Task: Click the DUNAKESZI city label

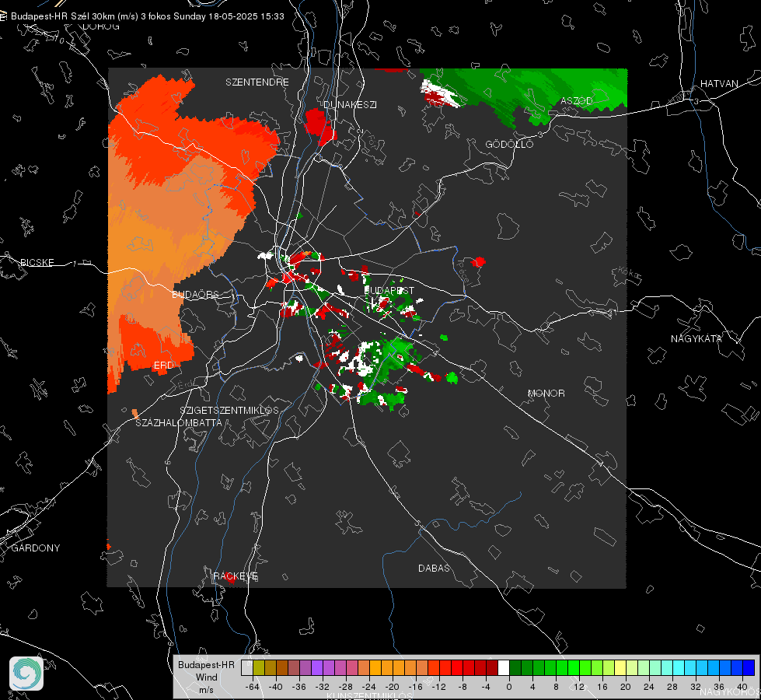Action: (x=350, y=104)
